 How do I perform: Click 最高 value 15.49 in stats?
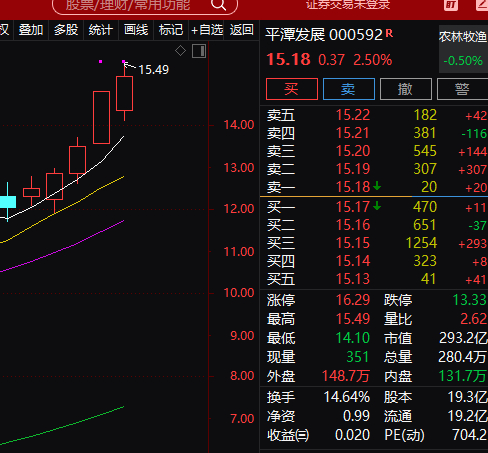(353, 319)
